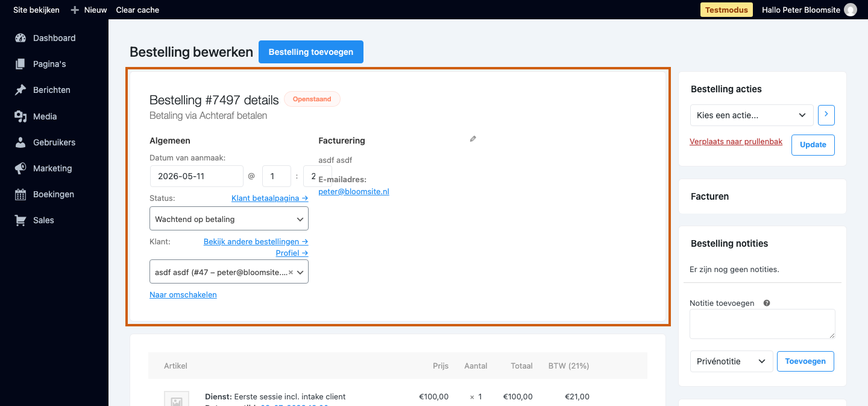Open the customer Profiel link
Screen dimensions: 868x406
pos(292,253)
